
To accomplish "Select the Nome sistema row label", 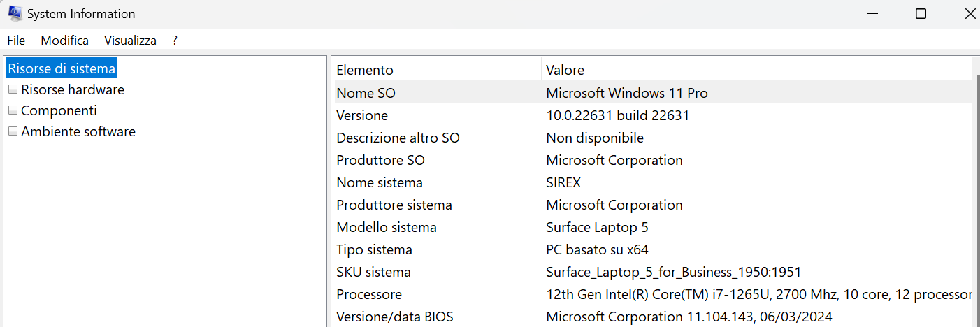I will point(380,182).
